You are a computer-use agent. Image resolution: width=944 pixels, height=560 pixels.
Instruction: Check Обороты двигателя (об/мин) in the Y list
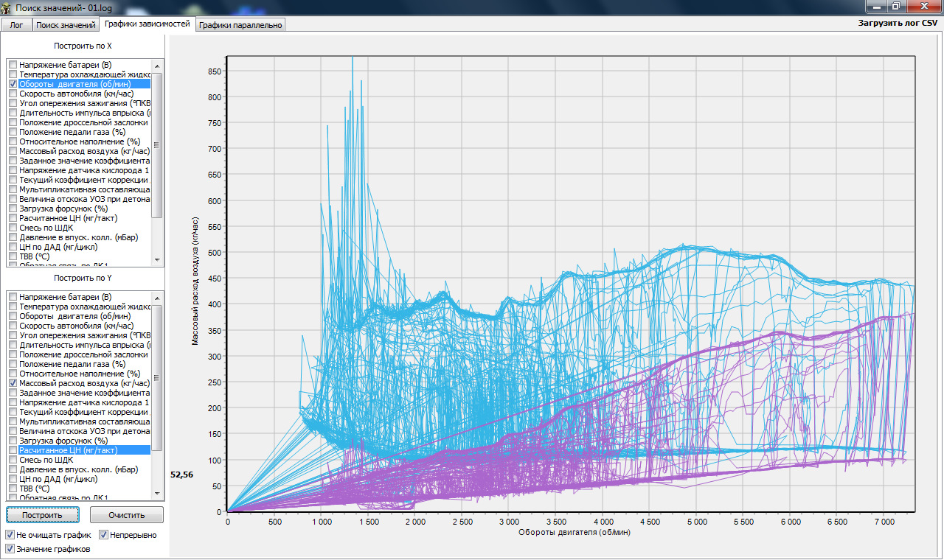click(13, 316)
